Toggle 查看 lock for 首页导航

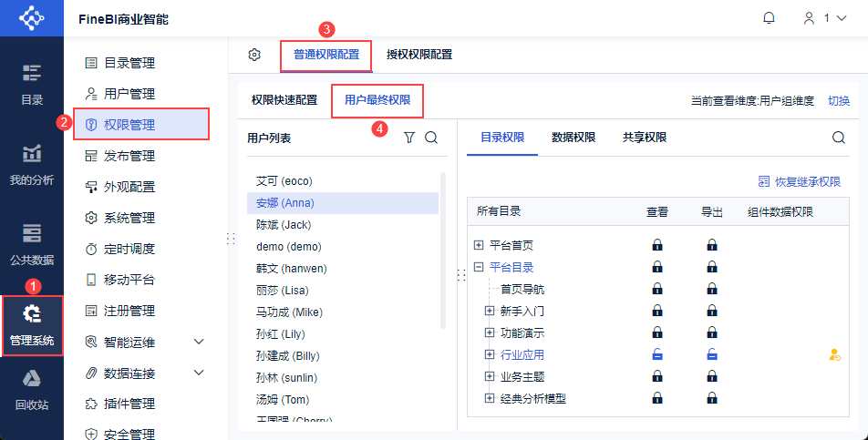tap(657, 289)
